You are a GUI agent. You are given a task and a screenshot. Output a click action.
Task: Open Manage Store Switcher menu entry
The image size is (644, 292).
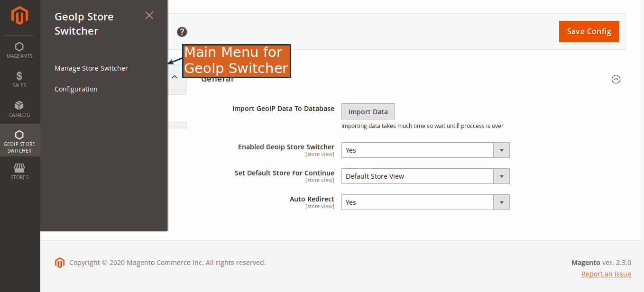pyautogui.click(x=91, y=68)
